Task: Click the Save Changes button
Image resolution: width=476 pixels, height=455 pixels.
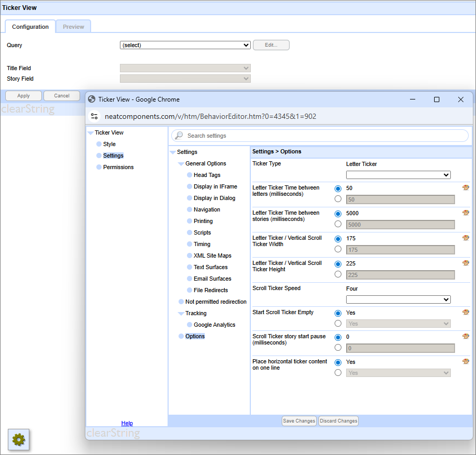Action: click(x=299, y=421)
